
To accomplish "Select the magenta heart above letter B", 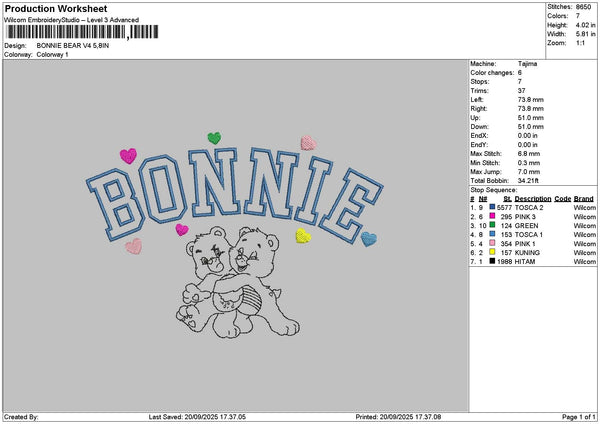I will [128, 156].
